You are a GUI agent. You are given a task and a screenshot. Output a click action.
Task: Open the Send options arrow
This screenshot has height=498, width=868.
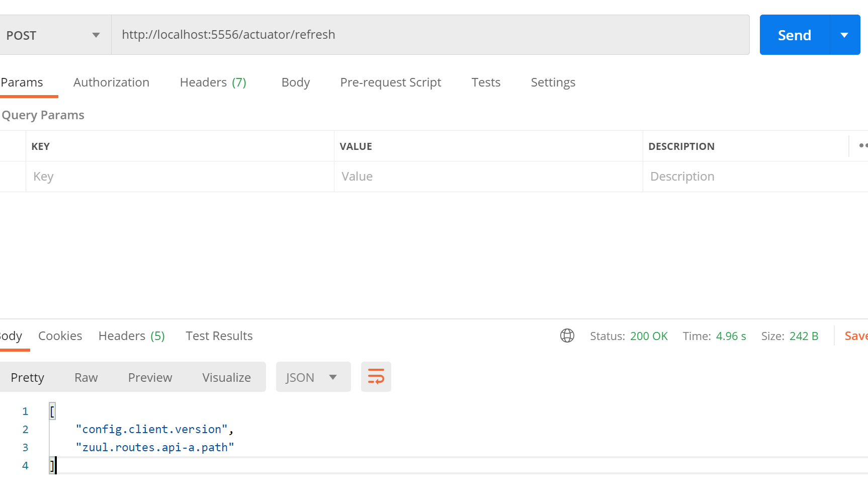tap(844, 35)
